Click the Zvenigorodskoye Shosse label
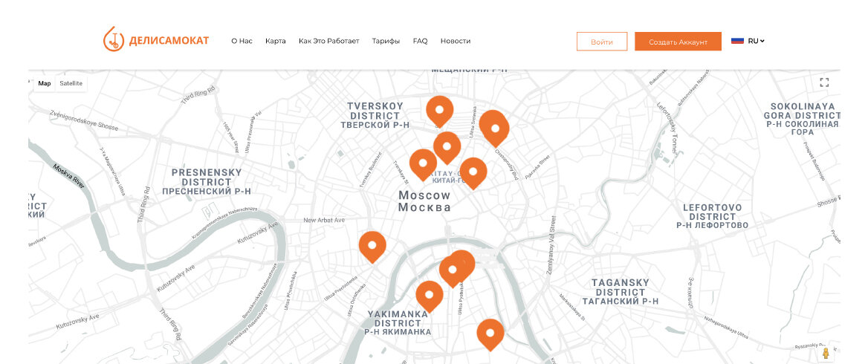This screenshot has width=868, height=364. [x=83, y=120]
